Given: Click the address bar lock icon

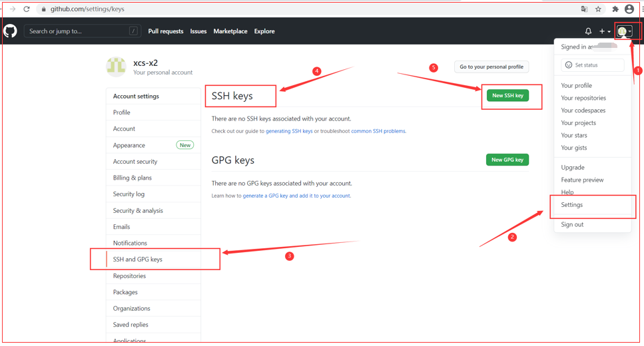Looking at the screenshot, I should (x=44, y=9).
